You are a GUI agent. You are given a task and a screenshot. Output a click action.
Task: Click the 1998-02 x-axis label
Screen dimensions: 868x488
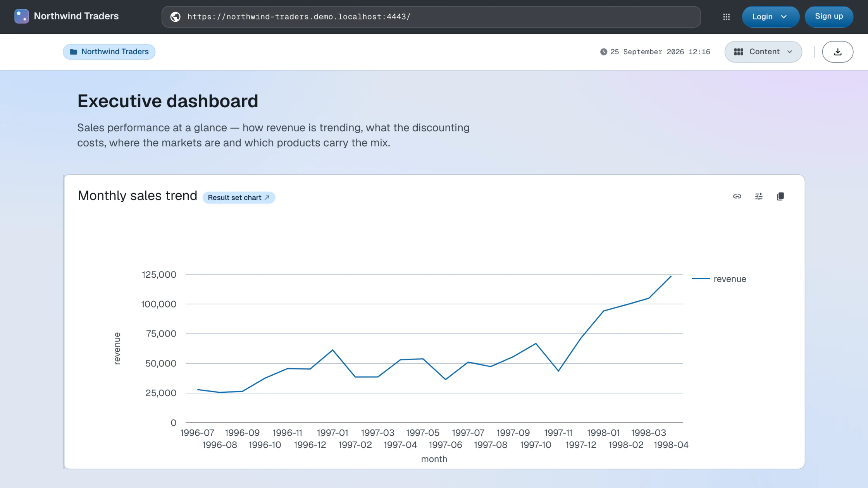tap(626, 445)
